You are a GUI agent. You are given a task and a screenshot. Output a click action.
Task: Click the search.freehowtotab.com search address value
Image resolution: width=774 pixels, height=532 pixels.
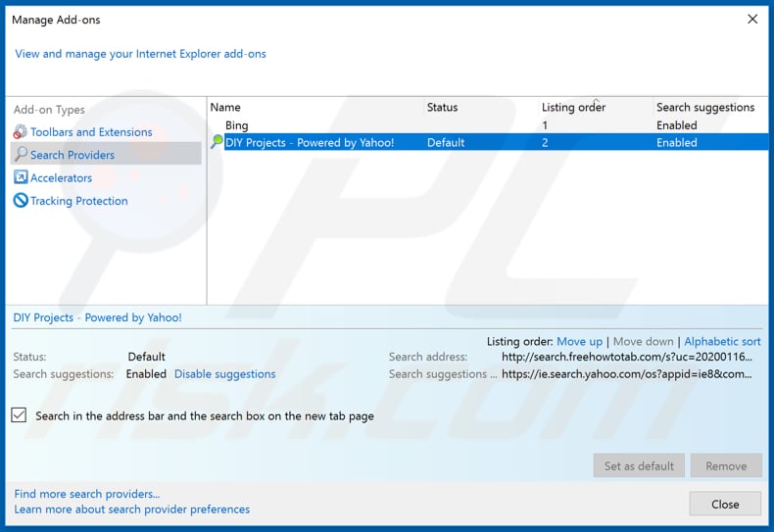[x=627, y=357]
